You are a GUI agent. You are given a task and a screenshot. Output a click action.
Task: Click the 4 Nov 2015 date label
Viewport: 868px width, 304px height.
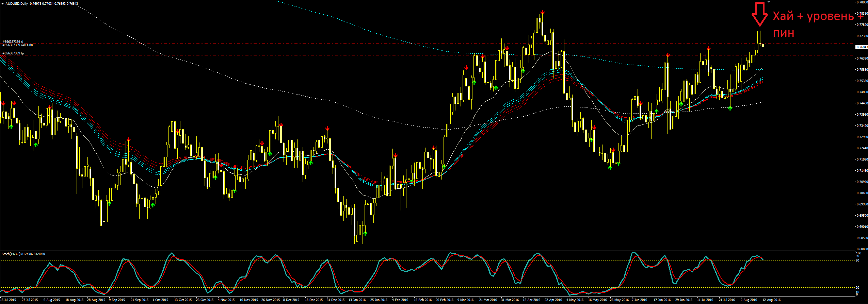pos(226,300)
